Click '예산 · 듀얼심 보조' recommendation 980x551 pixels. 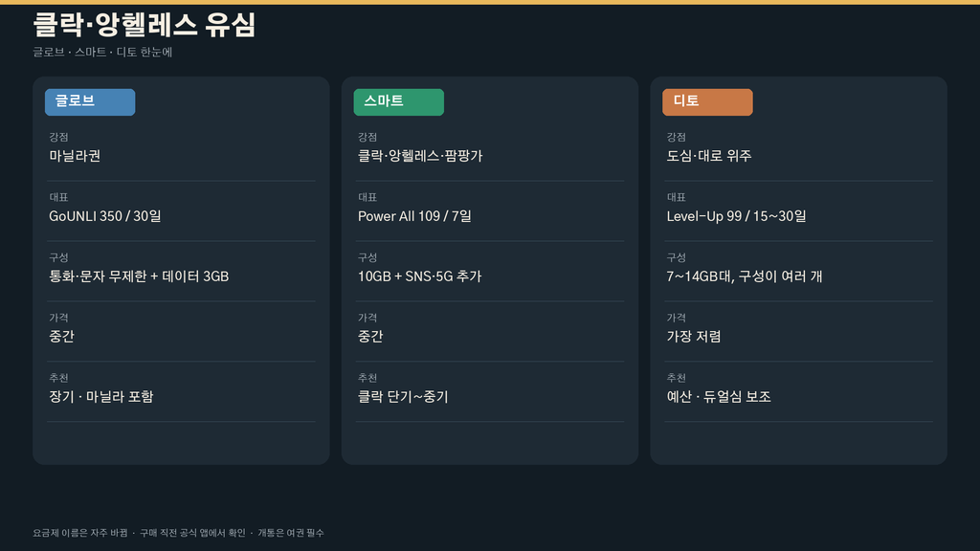point(719,397)
